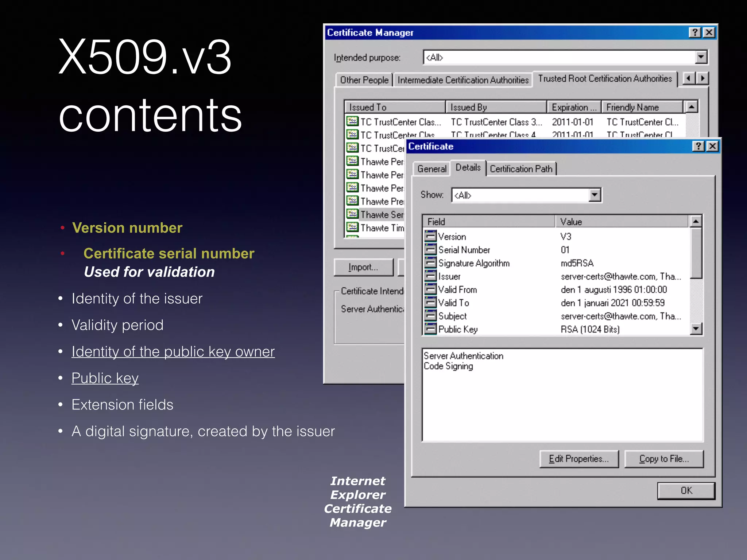Select the Signature Algorithm field icon
Image resolution: width=747 pixels, height=560 pixels.
coord(430,263)
